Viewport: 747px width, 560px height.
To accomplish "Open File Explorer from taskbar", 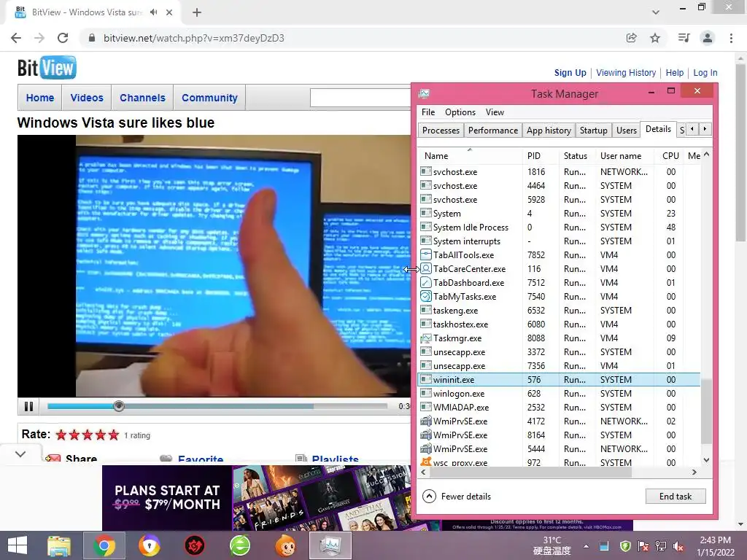I will [58, 545].
